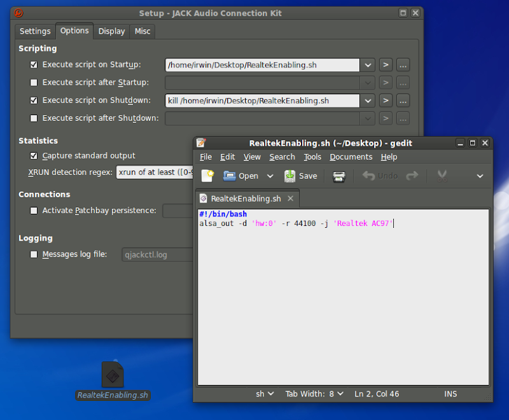The image size is (509, 420).
Task: Switch to the Options tab
Action: 74,31
